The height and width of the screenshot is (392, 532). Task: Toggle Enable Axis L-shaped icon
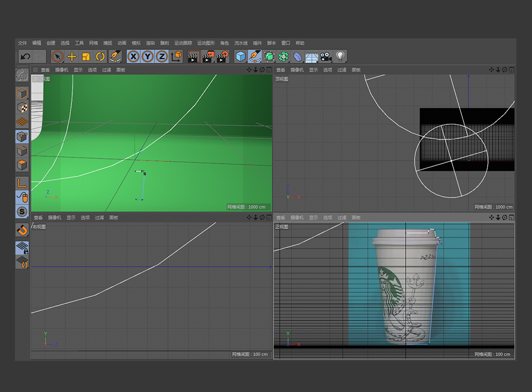tap(22, 183)
